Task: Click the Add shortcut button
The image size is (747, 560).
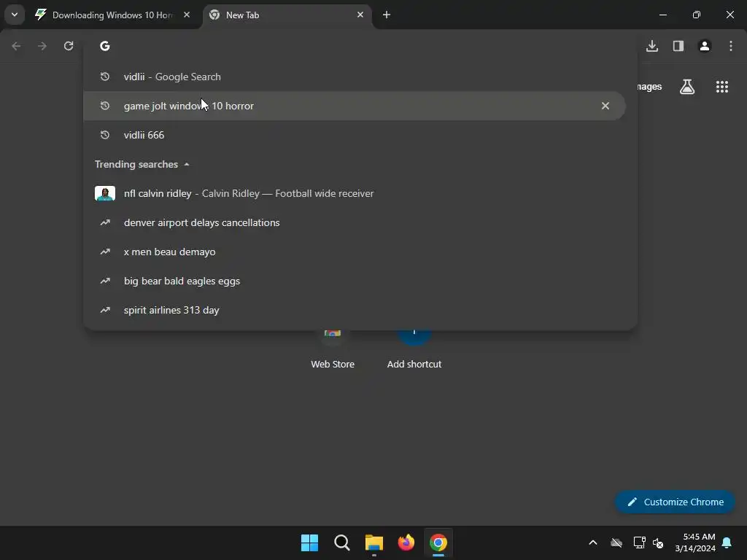Action: [414, 350]
